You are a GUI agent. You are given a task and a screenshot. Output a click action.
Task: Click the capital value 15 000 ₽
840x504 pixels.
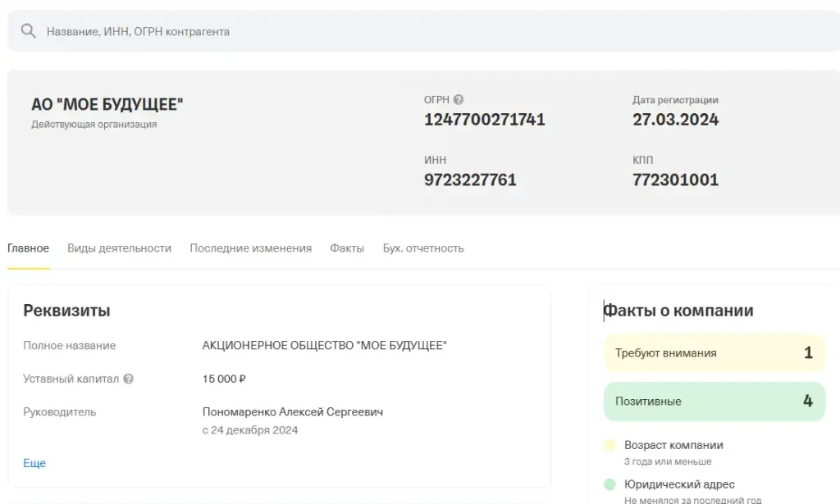tap(224, 379)
